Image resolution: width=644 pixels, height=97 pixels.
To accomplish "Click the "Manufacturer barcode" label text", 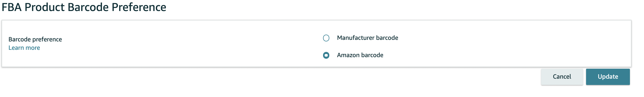I will coord(367,38).
